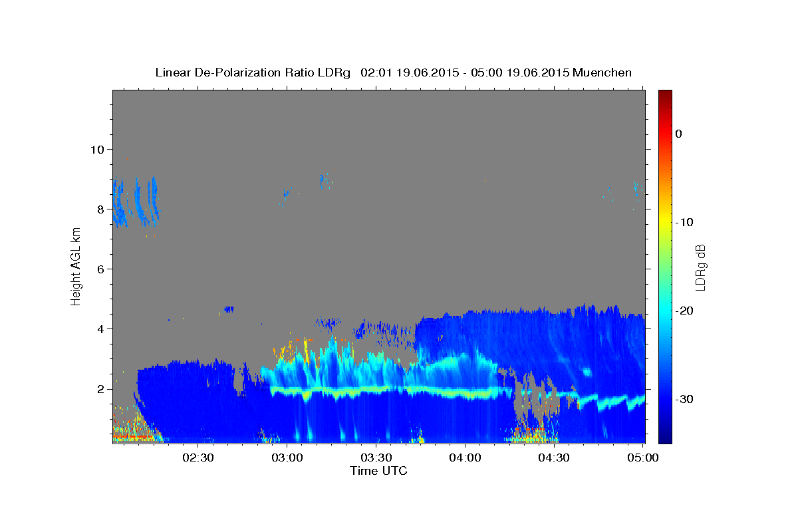
Task: Click the 02:30 time tick label
Action: click(x=198, y=458)
